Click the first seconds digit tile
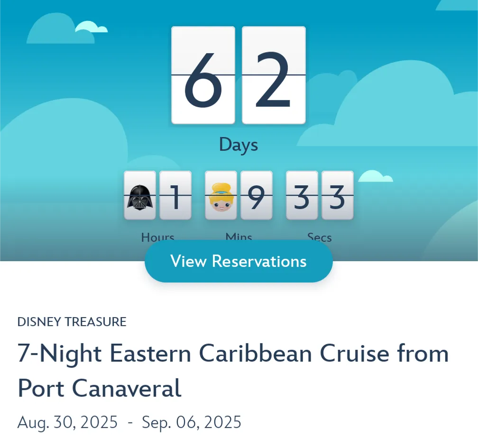 pos(302,195)
